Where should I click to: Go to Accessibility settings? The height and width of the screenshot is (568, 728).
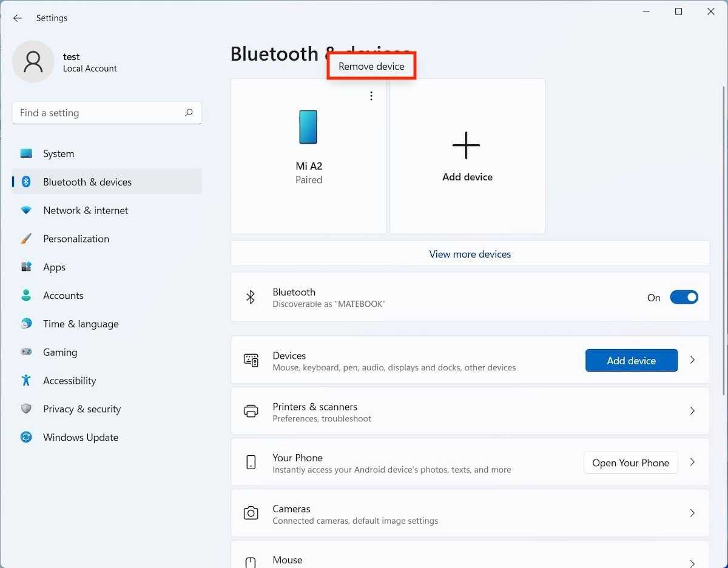point(69,381)
